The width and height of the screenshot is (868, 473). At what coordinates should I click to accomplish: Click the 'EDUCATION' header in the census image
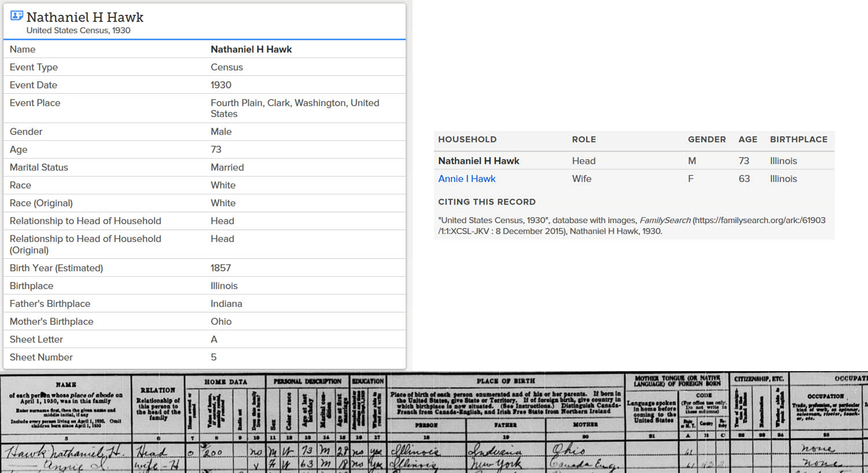(x=367, y=381)
